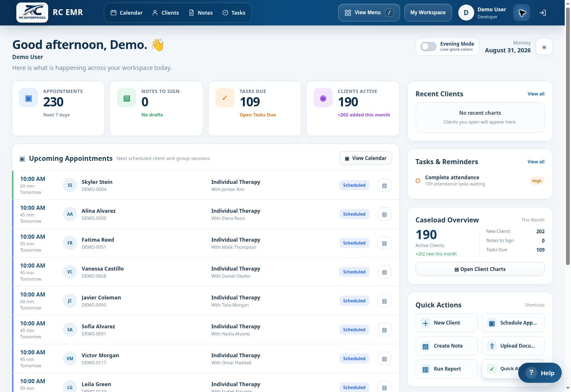Click client ID DEMO-0068
Viewport: 571px width, 392px height.
94,276
